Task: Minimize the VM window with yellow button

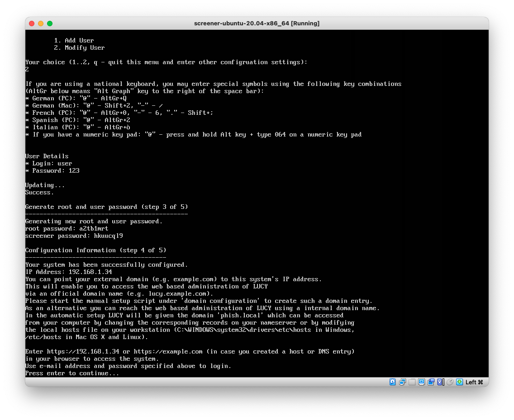Action: [41, 24]
